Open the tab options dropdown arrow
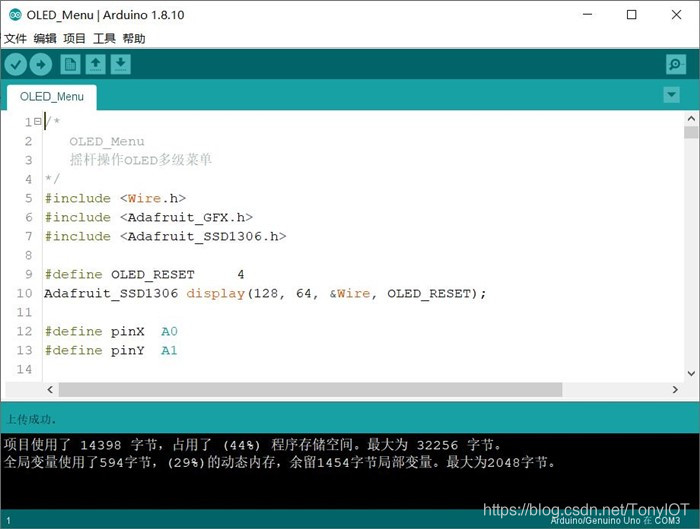Screen dimensions: 700x529 click(x=671, y=95)
